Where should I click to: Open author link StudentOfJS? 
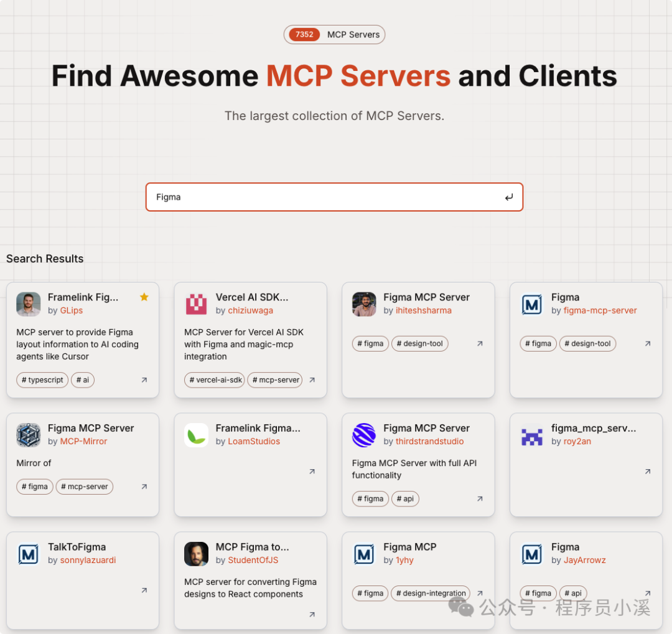pyautogui.click(x=253, y=560)
